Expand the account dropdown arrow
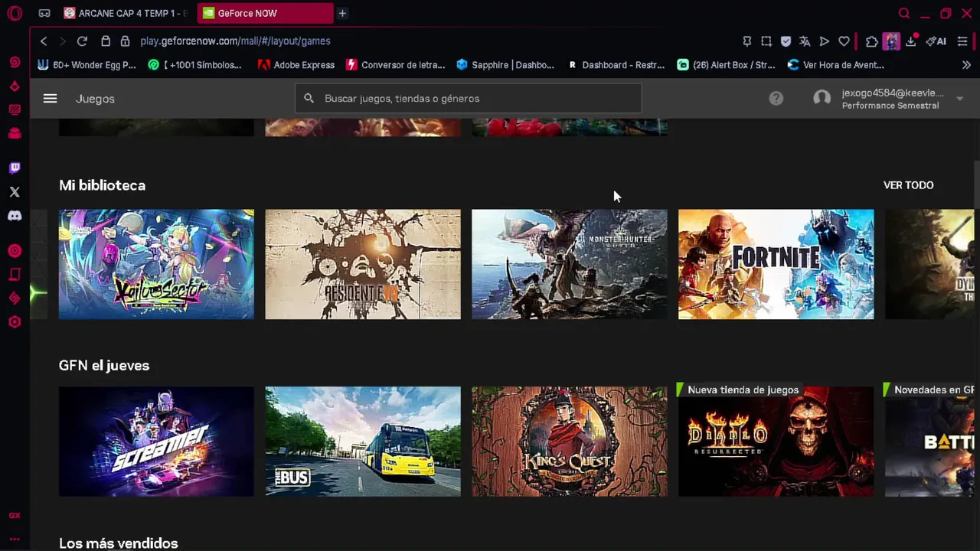Screen dimensions: 980x551 coord(959,99)
